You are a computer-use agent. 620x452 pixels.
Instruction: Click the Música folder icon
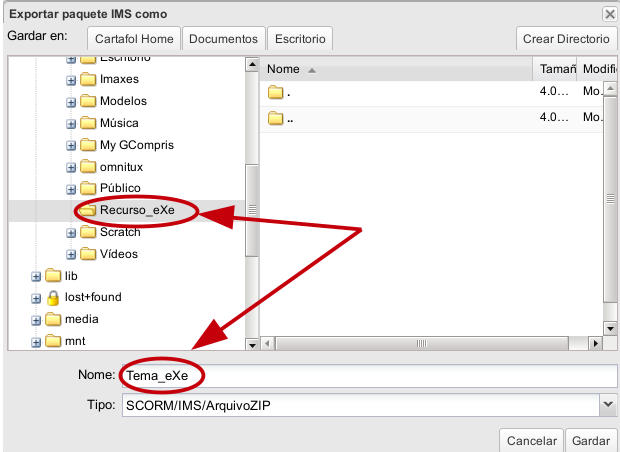point(88,123)
